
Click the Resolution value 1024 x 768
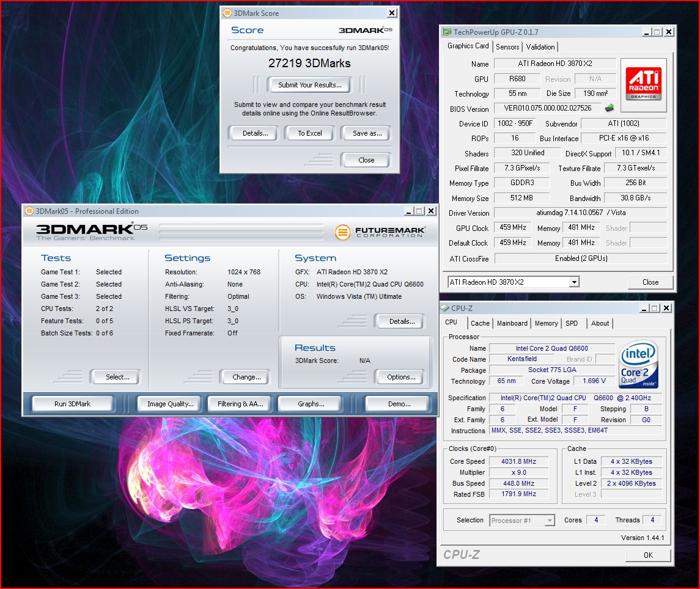point(244,272)
